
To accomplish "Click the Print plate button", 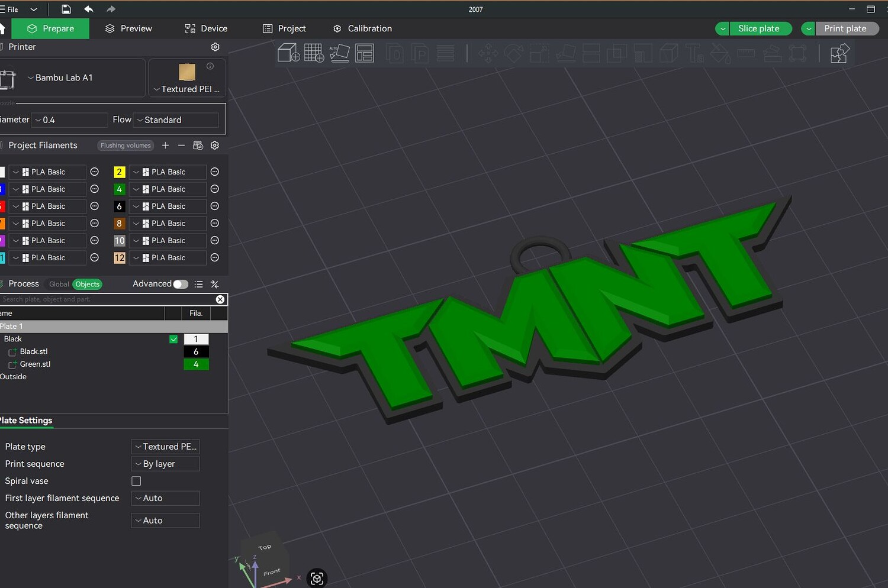I will coord(847,29).
